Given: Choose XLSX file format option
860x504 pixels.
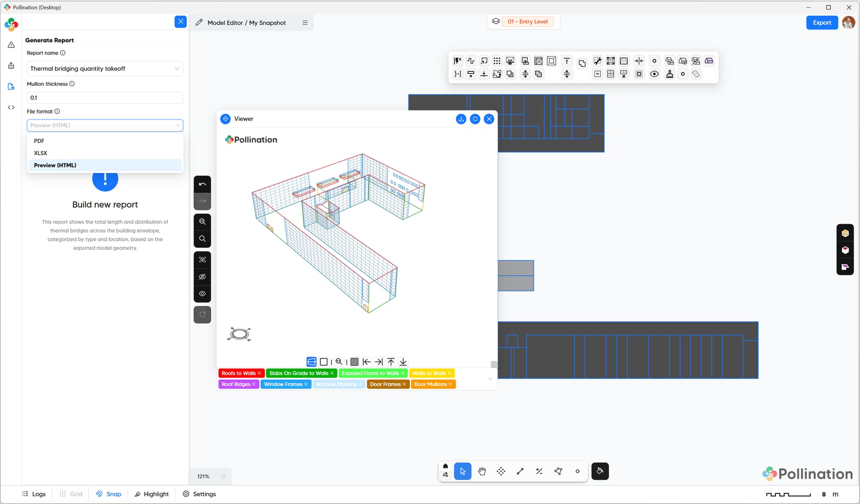Looking at the screenshot, I should [40, 153].
